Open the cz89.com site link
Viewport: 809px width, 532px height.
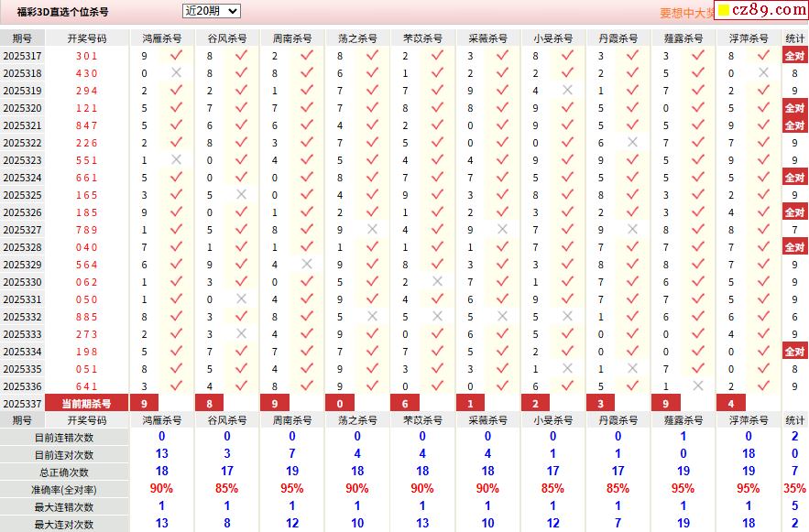[x=761, y=10]
